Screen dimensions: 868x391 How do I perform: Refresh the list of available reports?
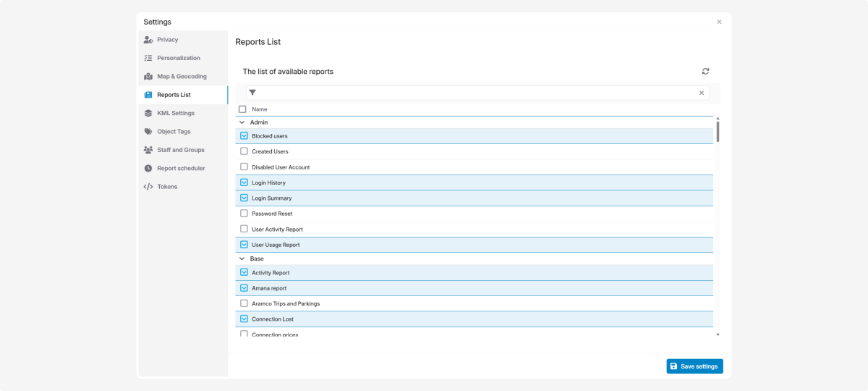click(705, 71)
